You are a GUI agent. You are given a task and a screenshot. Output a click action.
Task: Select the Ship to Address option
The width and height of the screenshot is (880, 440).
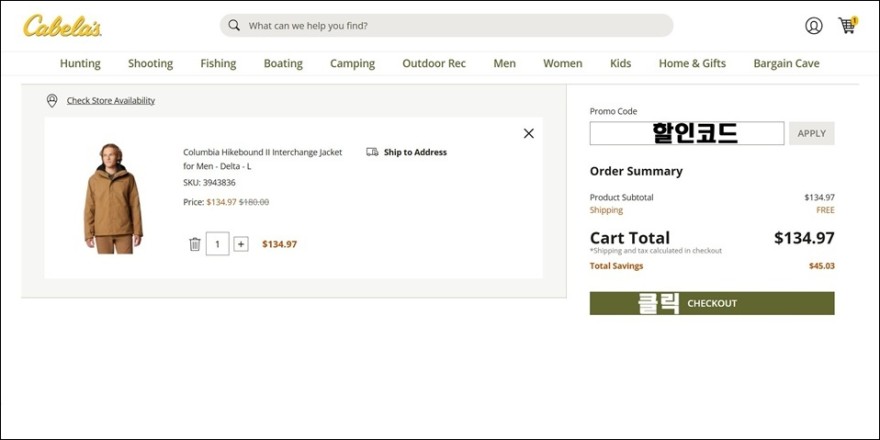(415, 152)
